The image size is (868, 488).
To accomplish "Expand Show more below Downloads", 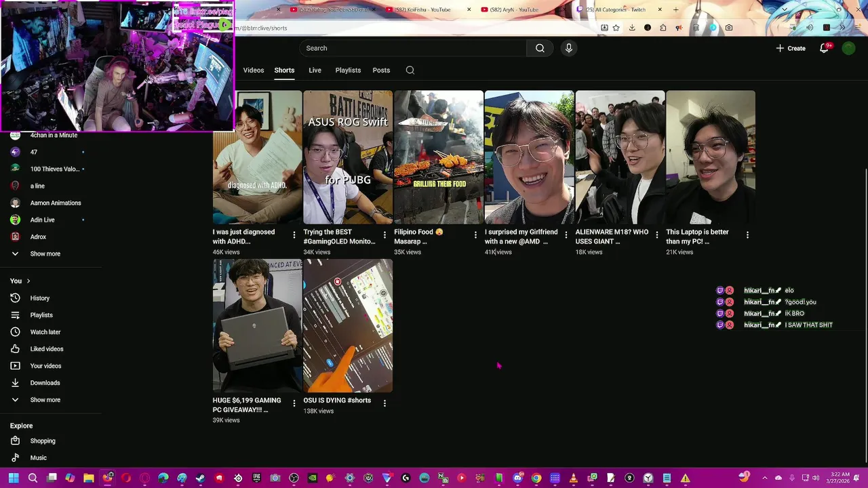I will point(45,400).
